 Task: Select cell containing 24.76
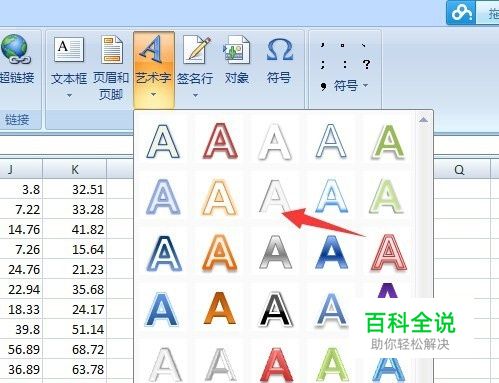pyautogui.click(x=21, y=269)
